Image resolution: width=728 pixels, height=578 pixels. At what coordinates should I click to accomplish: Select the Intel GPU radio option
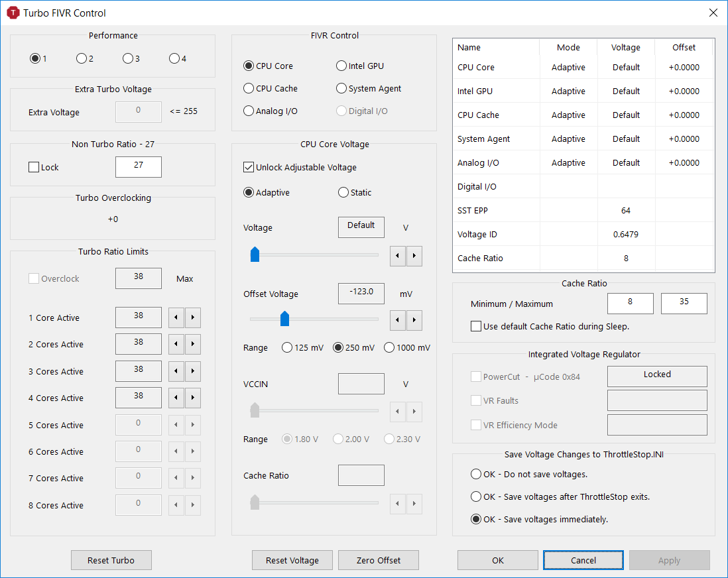(341, 66)
